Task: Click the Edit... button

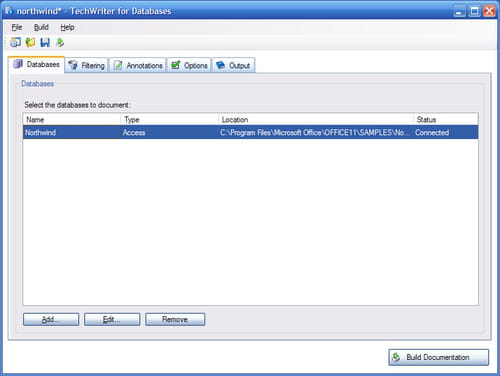Action: coord(112,319)
